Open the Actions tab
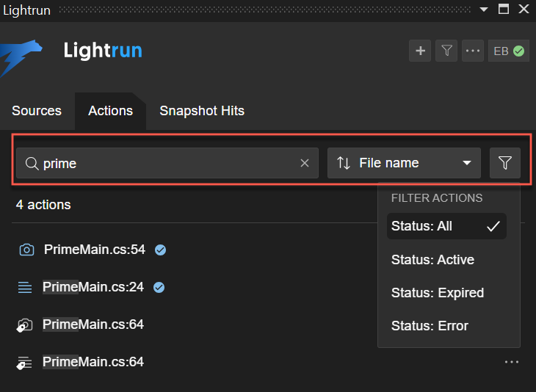Viewport: 536px width, 392px height. 110,111
